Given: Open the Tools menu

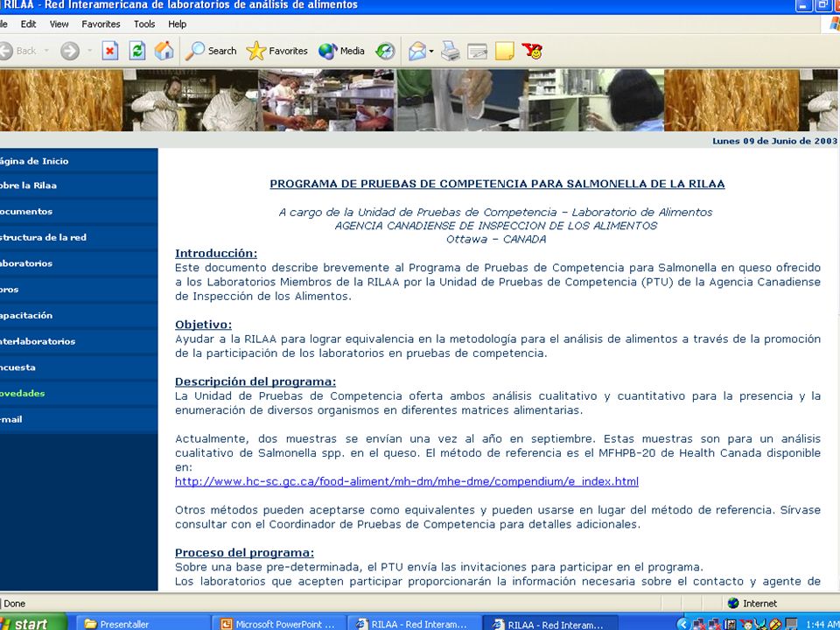Looking at the screenshot, I should [144, 24].
